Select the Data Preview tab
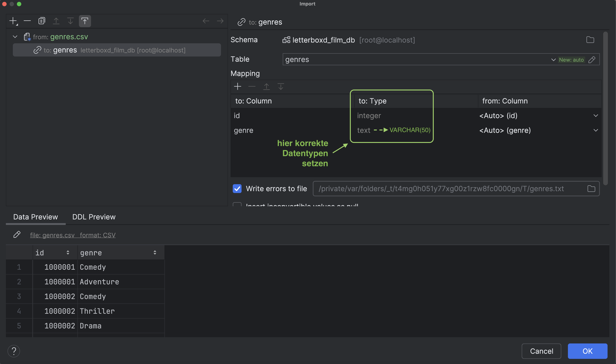The width and height of the screenshot is (616, 364). [x=36, y=217]
